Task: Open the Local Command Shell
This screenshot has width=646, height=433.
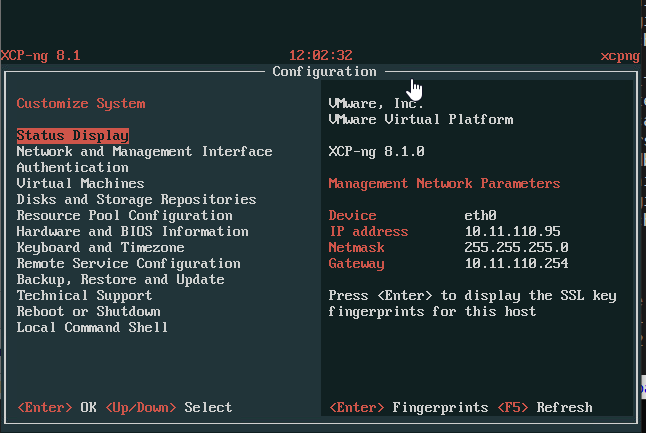Action: pos(92,328)
